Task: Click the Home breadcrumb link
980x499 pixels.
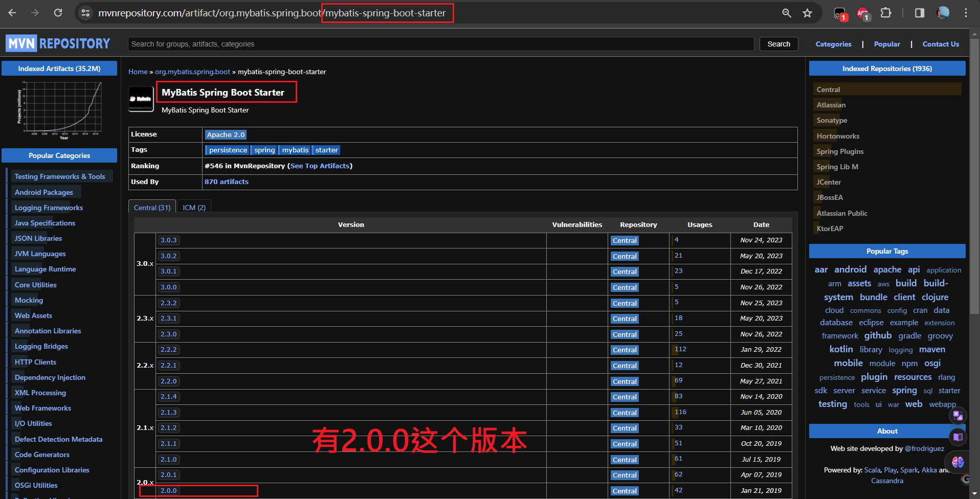Action: pos(138,72)
